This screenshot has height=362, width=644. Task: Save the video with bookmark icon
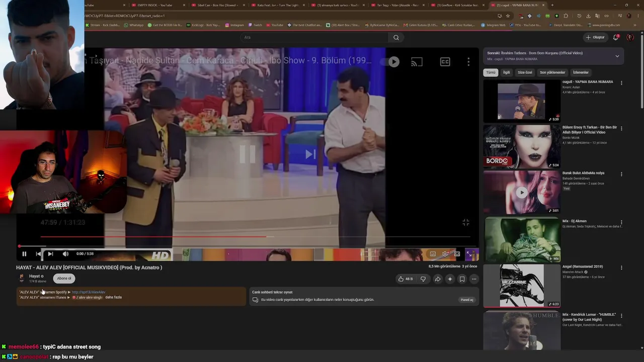click(x=462, y=279)
